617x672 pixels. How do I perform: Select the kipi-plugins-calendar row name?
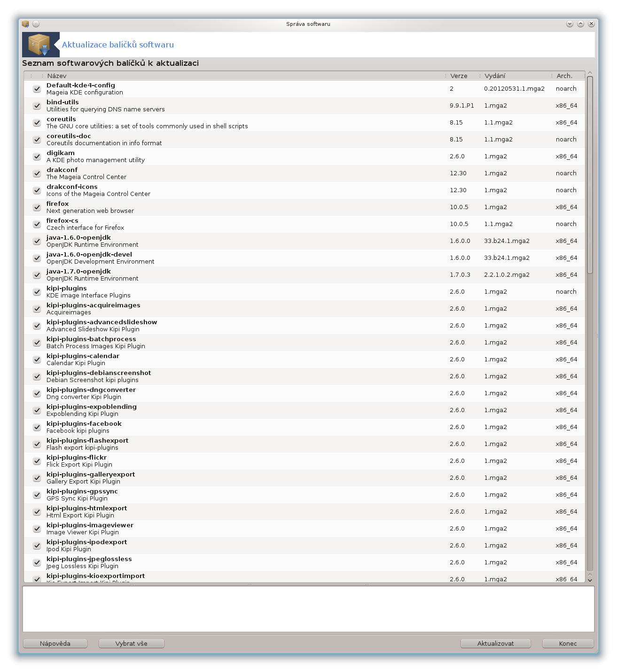coord(83,356)
